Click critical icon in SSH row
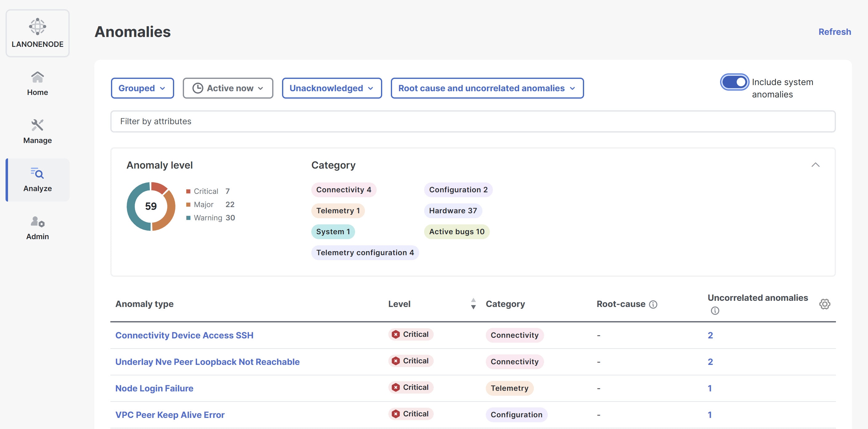Image resolution: width=868 pixels, height=429 pixels. 395,334
